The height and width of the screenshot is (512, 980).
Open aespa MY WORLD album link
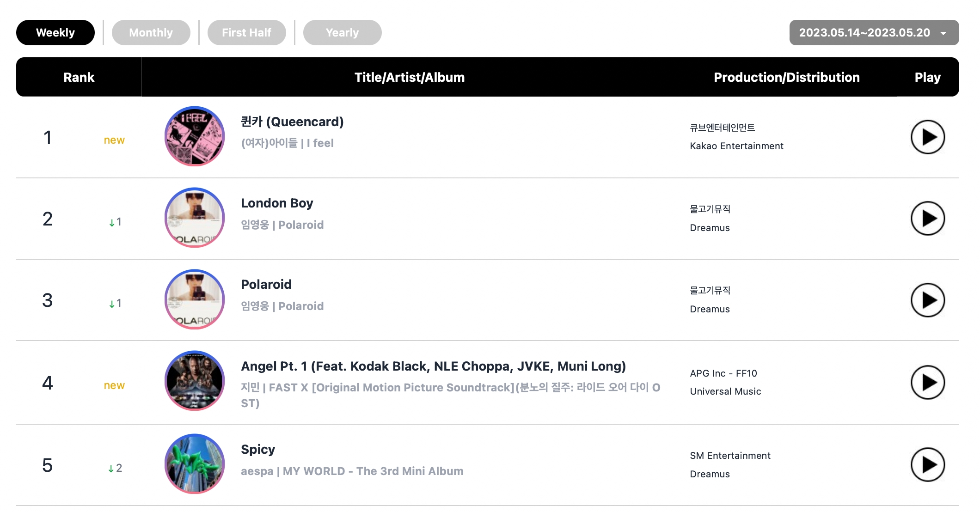[373, 471]
